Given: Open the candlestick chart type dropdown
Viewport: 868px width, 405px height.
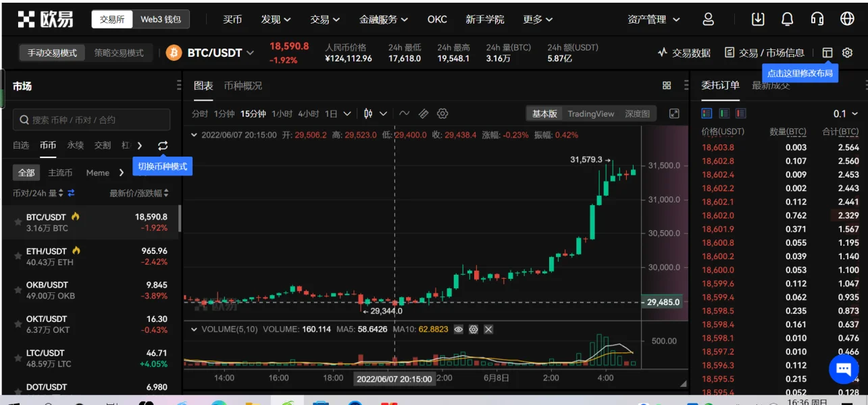Looking at the screenshot, I should click(376, 113).
